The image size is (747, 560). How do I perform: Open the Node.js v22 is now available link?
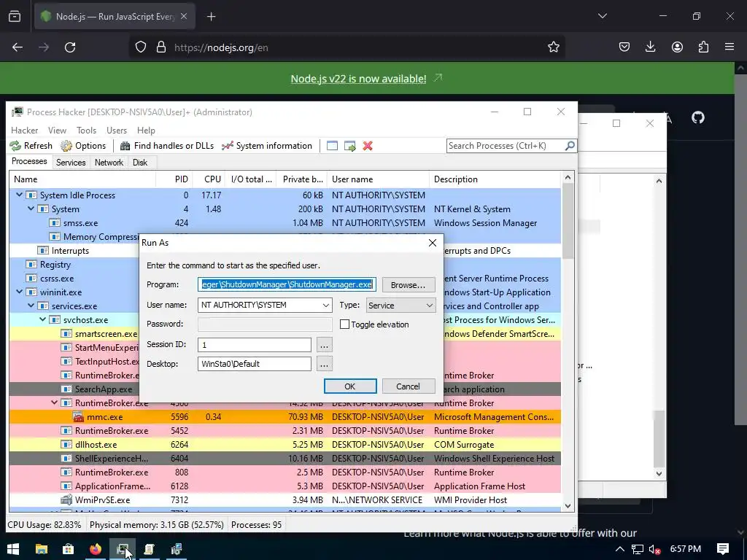[358, 79]
